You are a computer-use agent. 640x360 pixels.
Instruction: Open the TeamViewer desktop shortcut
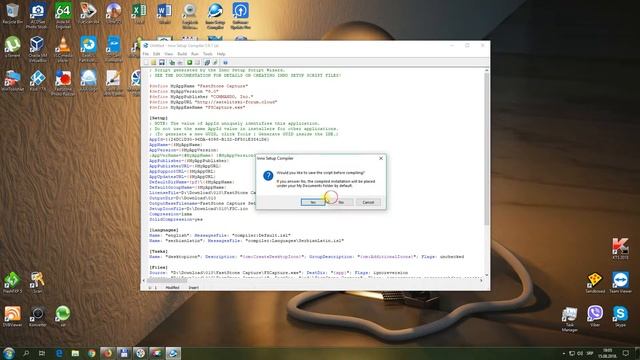(620, 283)
